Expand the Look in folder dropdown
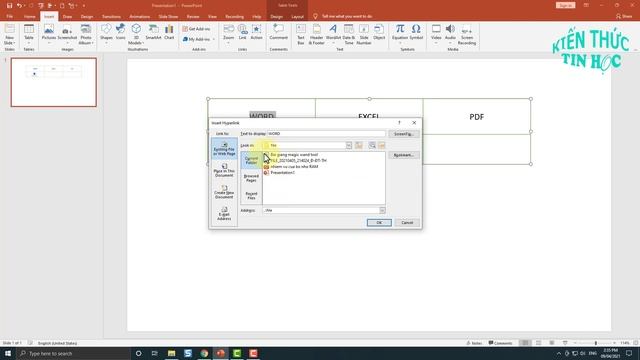The image size is (640, 360). click(x=349, y=145)
